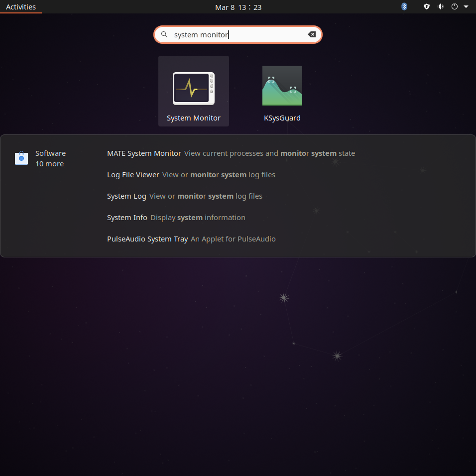Click the shield security tray icon
476x476 pixels.
click(x=427, y=6)
